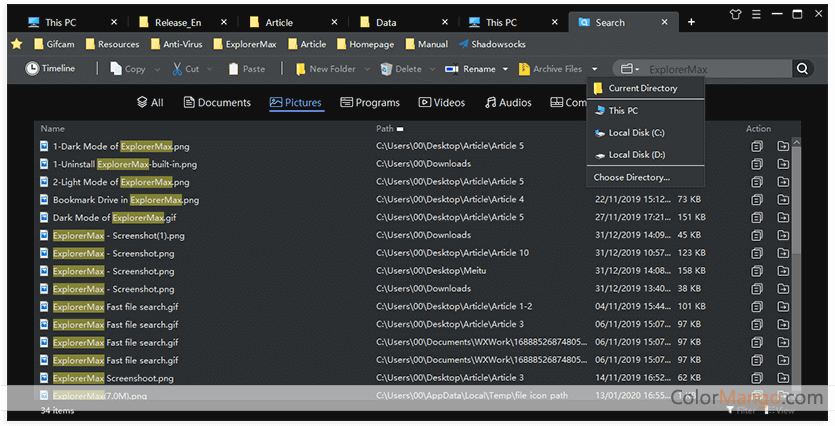Expand the search scope dropdown
The width and height of the screenshot is (835, 426).
pos(629,69)
